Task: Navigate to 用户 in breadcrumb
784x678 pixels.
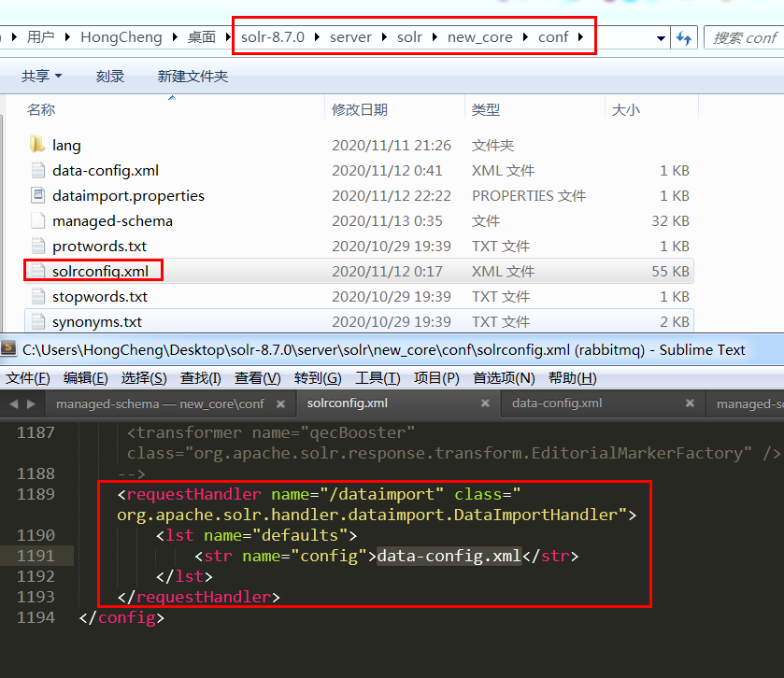Action: click(x=40, y=37)
